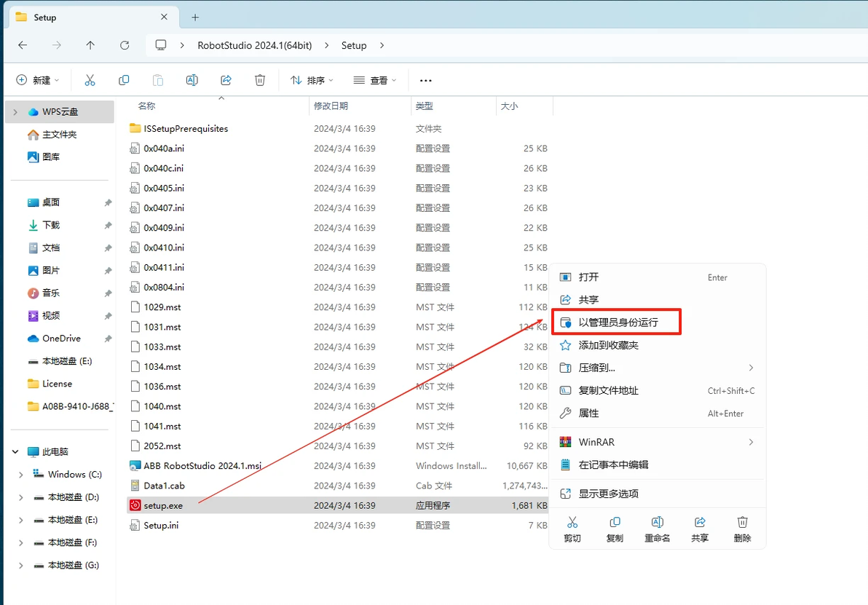Click the This PC monitor icon in address bar
Viewport: 868px width, 605px height.
tap(160, 45)
